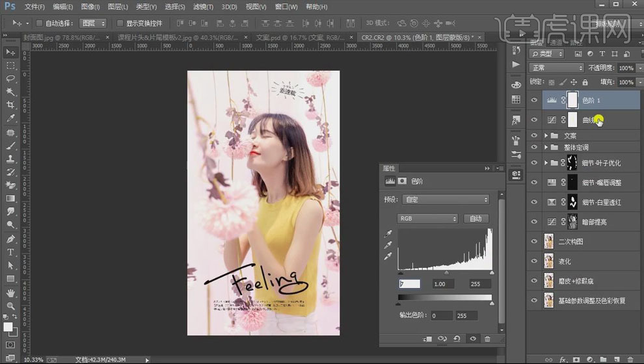This screenshot has height=364, width=644.
Task: Select the Crop tool
Action: [x=10, y=105]
